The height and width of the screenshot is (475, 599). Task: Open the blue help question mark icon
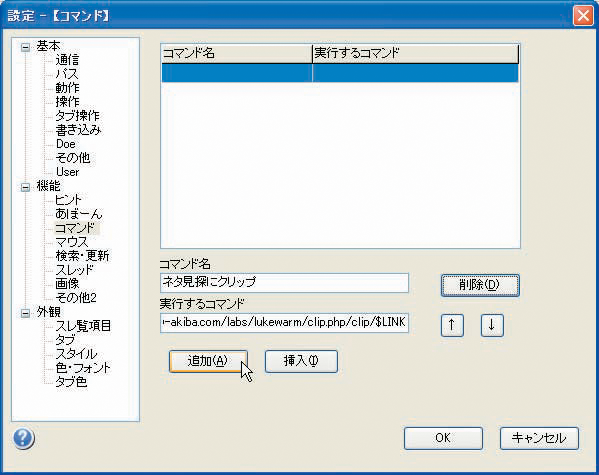[24, 438]
